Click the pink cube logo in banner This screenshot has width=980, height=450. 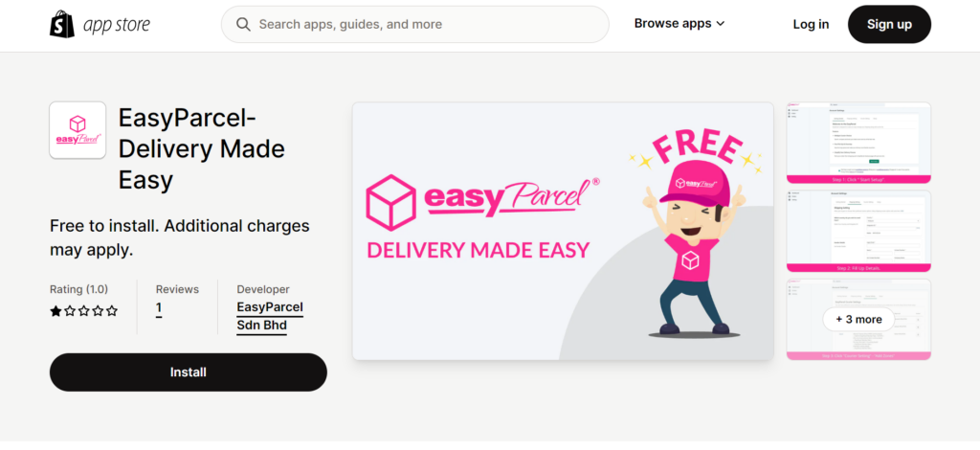point(391,203)
